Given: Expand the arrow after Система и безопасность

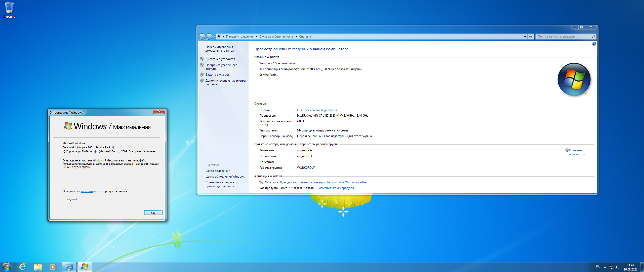Looking at the screenshot, I should click(x=296, y=37).
